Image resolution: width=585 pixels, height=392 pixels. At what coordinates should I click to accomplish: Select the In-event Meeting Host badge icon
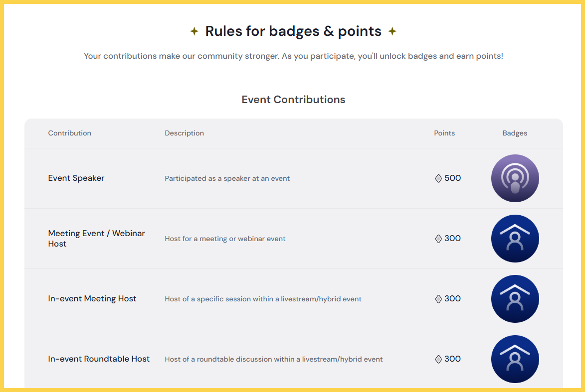point(515,299)
